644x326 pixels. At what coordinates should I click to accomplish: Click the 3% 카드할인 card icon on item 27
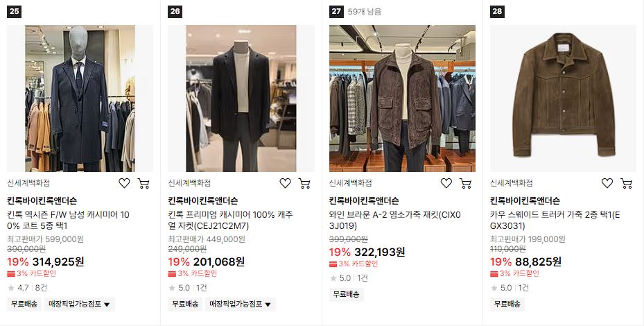[333, 264]
